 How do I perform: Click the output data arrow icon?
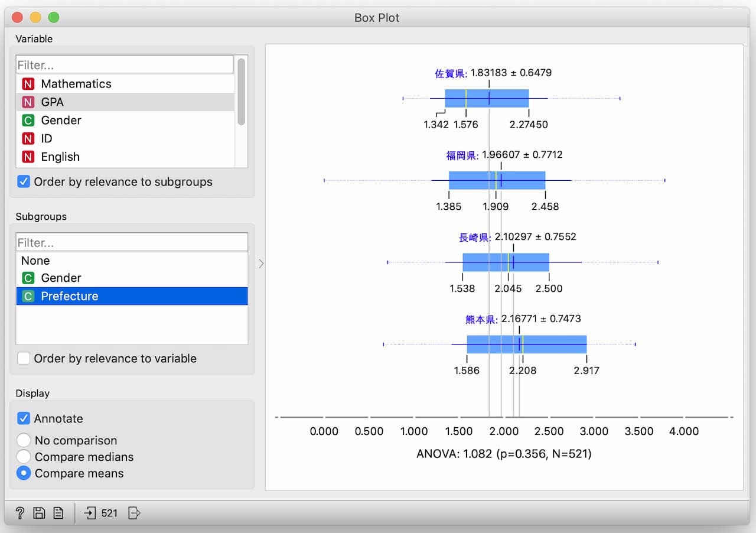tap(134, 513)
